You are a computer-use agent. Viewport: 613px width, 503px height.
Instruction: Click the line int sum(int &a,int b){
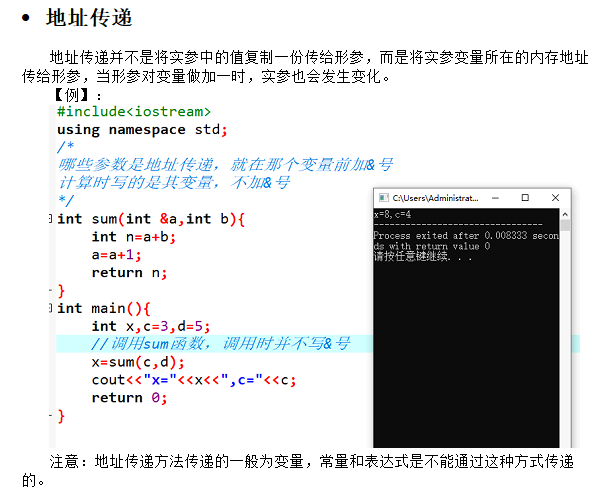[x=151, y=219]
